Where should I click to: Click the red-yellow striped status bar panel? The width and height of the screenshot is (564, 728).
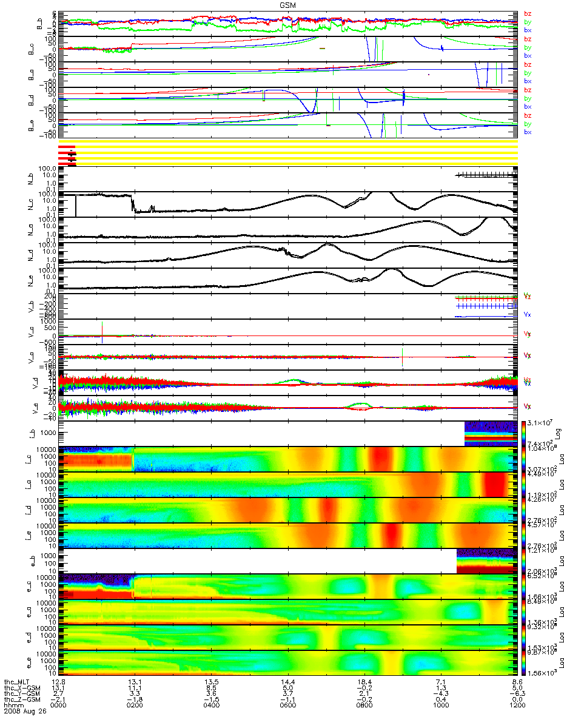[287, 154]
